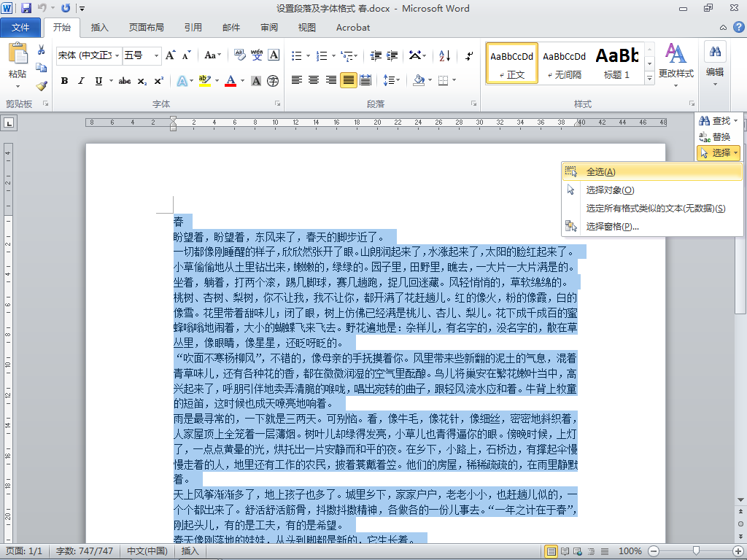Click Word Help question mark

(x=738, y=27)
